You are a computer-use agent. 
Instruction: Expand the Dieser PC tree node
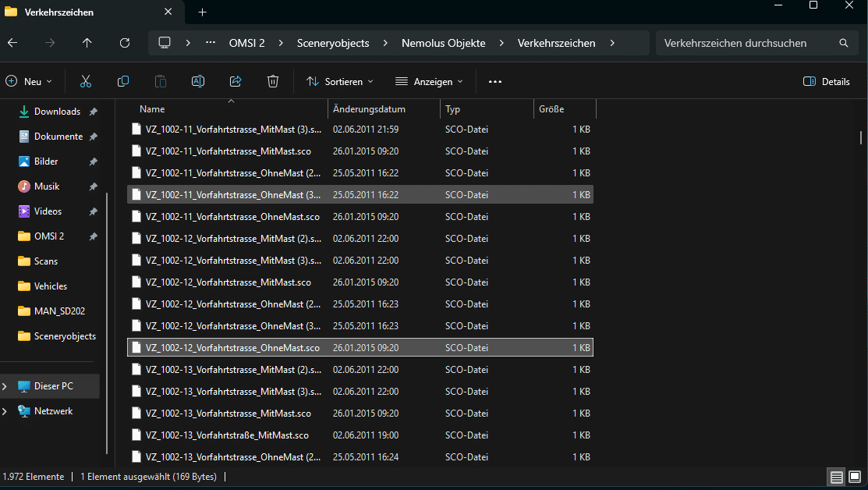point(5,386)
